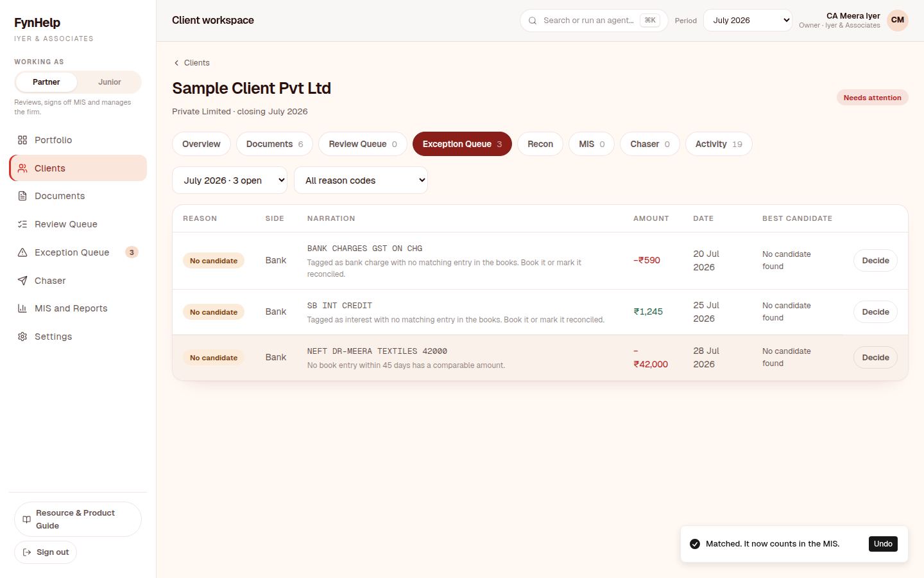Focus the Search or run an agent field
924x578 pixels.
(x=594, y=21)
